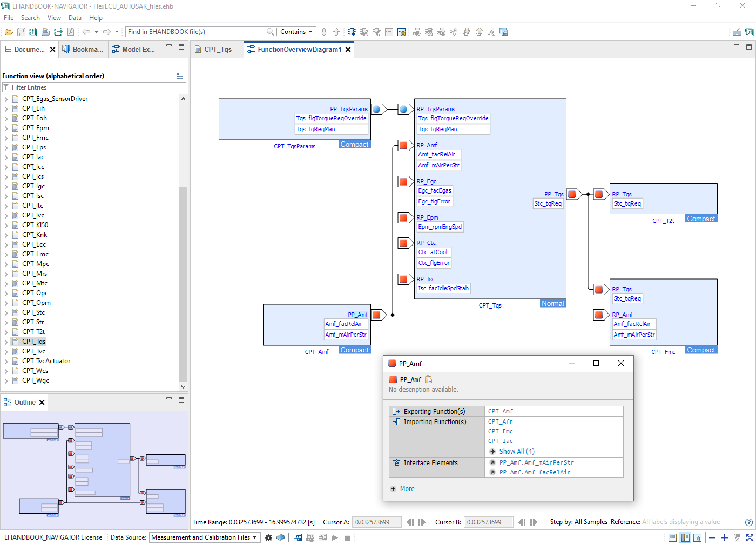Expand the CPT_Egas_SensorDriver tree node
This screenshot has width=756, height=545.
coord(6,99)
